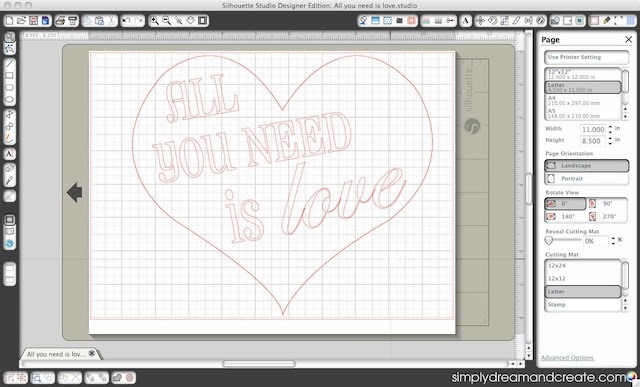Create a new document with New icon
640x387 pixels.
[x=9, y=20]
